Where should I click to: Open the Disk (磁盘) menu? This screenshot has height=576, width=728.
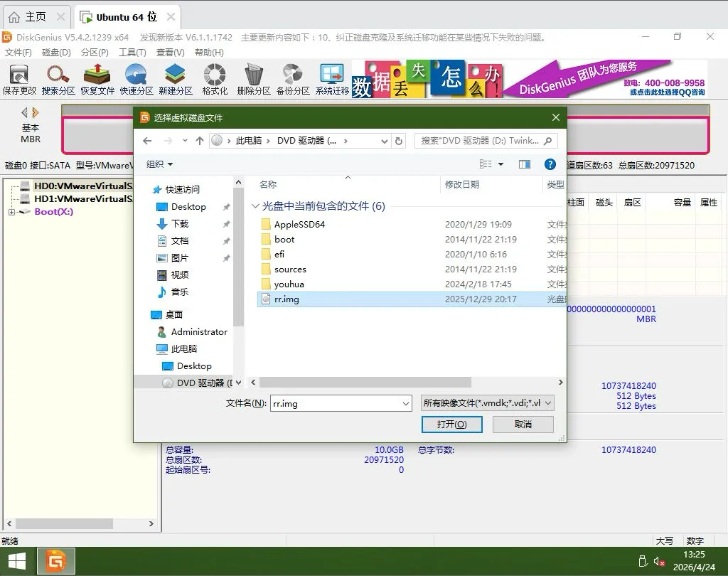56,53
